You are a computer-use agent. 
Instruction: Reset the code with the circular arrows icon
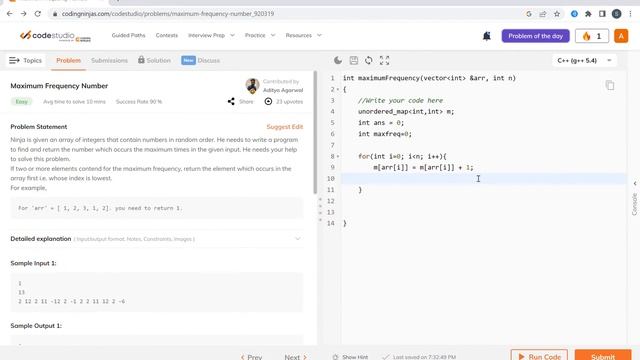click(x=369, y=60)
